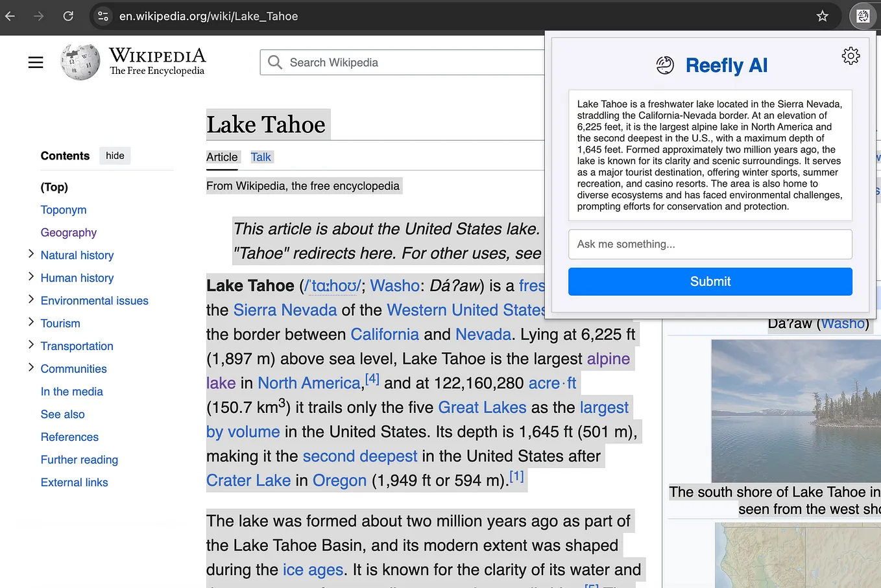Viewport: 881px width, 588px height.
Task: Open Natural history contents link
Action: 77,255
